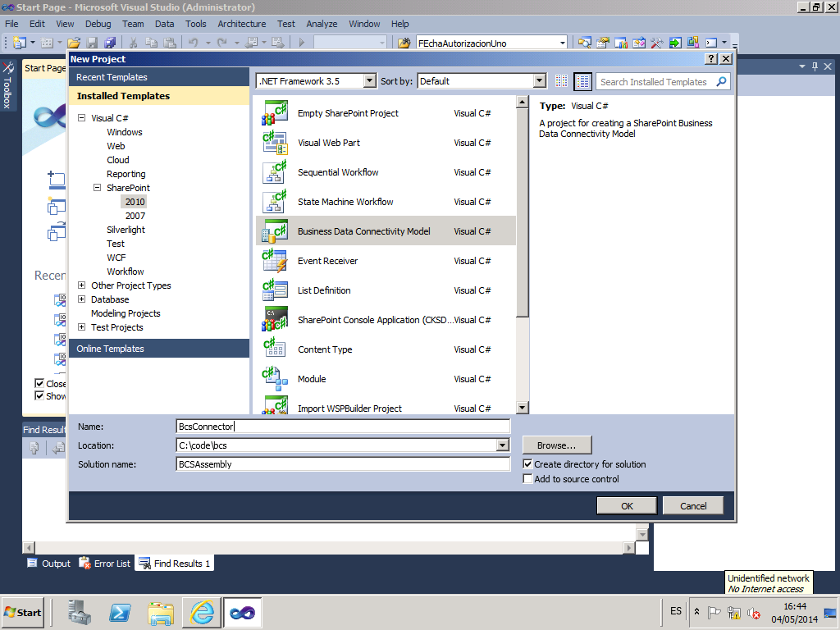
Task: Switch to the Error List tab
Action: click(x=105, y=564)
